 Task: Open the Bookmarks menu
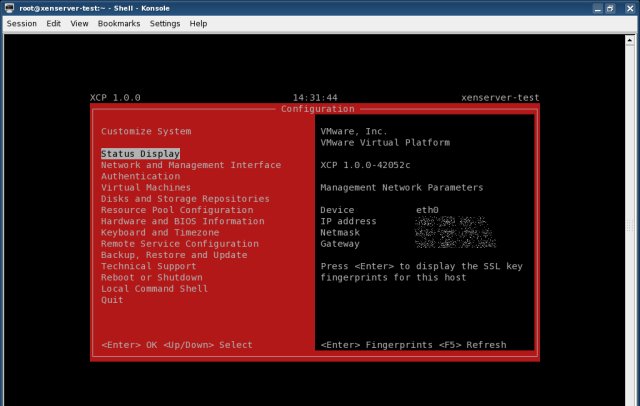[119, 24]
